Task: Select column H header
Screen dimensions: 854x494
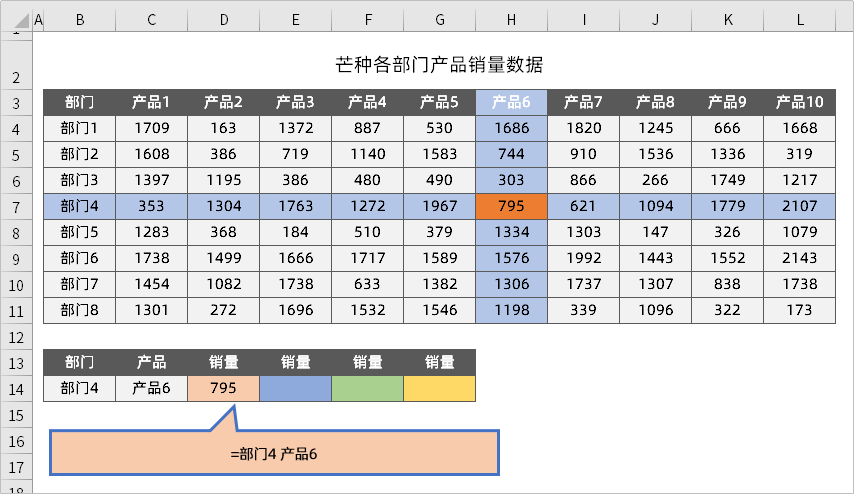Action: pos(511,19)
